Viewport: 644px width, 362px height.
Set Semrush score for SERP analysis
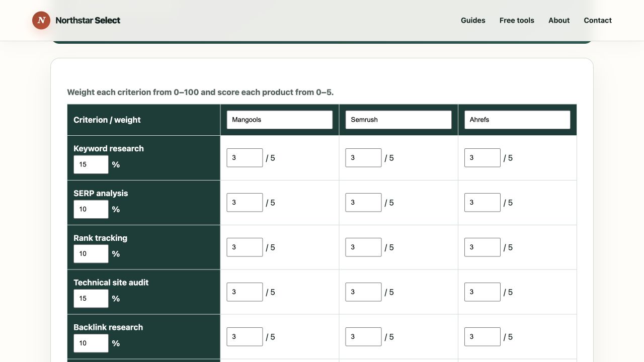363,203
